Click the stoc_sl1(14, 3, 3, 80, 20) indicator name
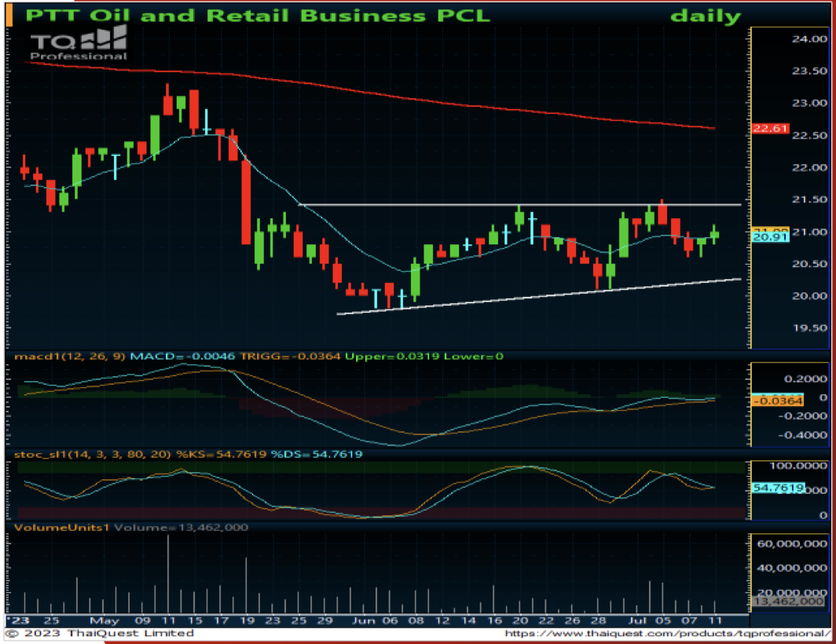 93,454
